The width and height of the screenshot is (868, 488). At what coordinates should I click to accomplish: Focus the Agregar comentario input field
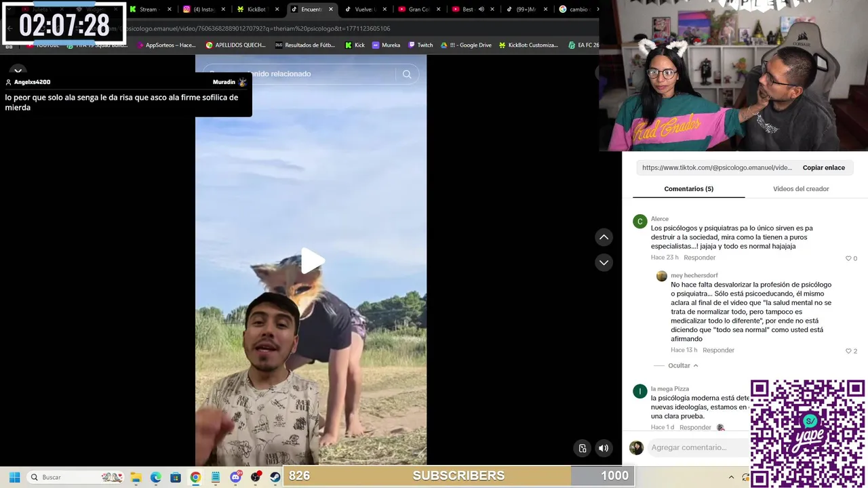(x=698, y=447)
